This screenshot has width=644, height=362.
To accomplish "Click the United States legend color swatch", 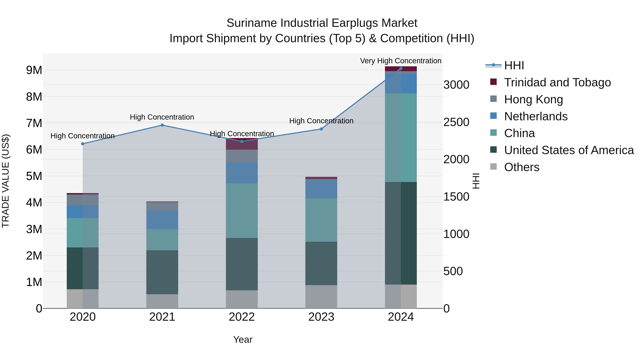I will 494,150.
